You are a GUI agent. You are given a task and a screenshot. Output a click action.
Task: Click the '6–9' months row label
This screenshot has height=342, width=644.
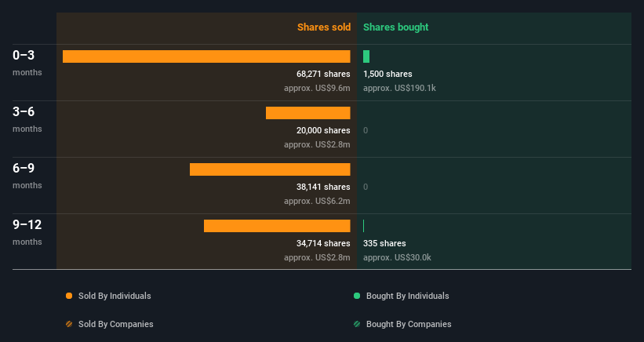[x=24, y=168]
